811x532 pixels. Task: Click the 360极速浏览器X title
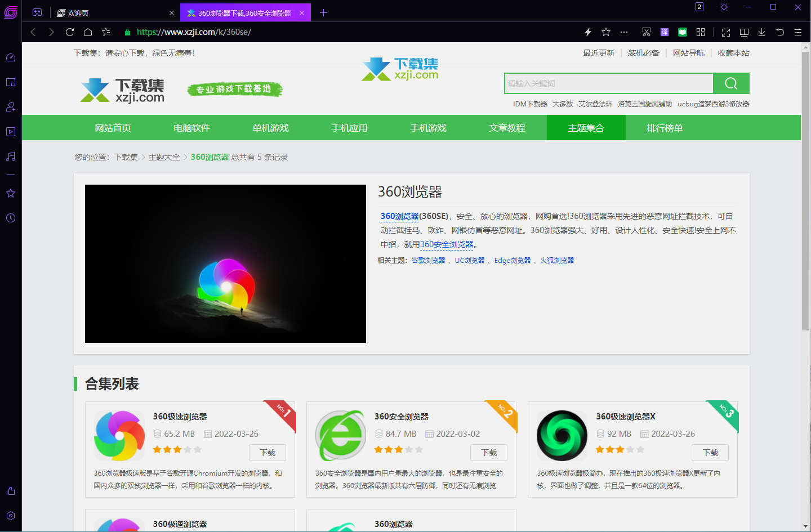(626, 417)
